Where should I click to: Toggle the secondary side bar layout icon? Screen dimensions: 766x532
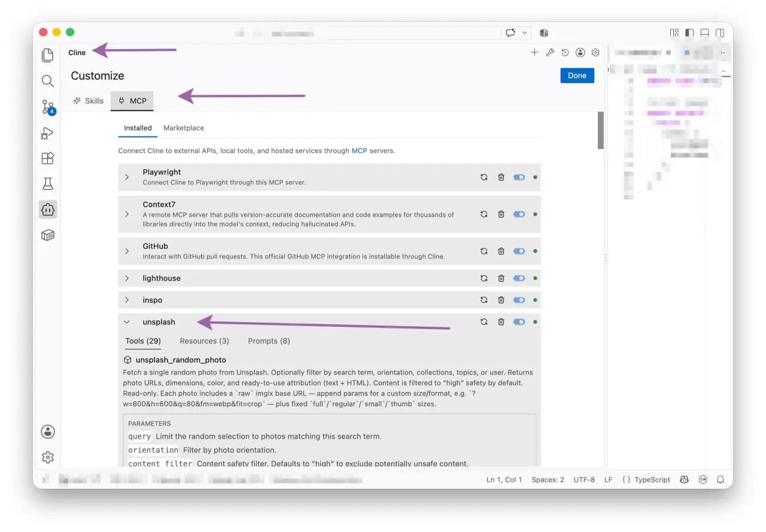click(721, 33)
